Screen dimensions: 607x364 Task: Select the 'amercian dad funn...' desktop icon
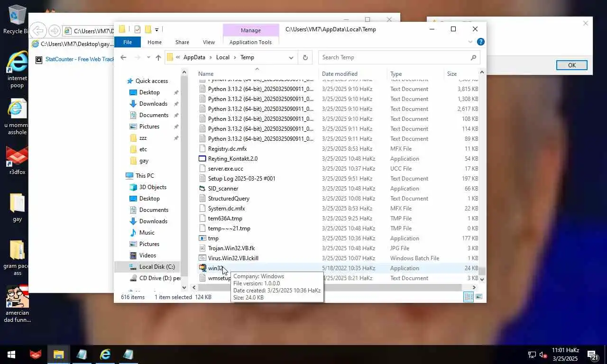point(17,304)
